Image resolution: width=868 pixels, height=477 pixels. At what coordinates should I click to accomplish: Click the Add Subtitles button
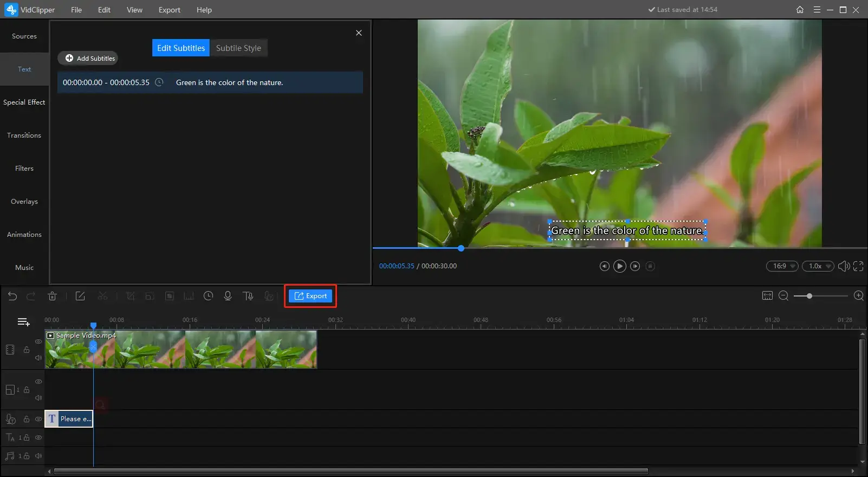pos(88,58)
